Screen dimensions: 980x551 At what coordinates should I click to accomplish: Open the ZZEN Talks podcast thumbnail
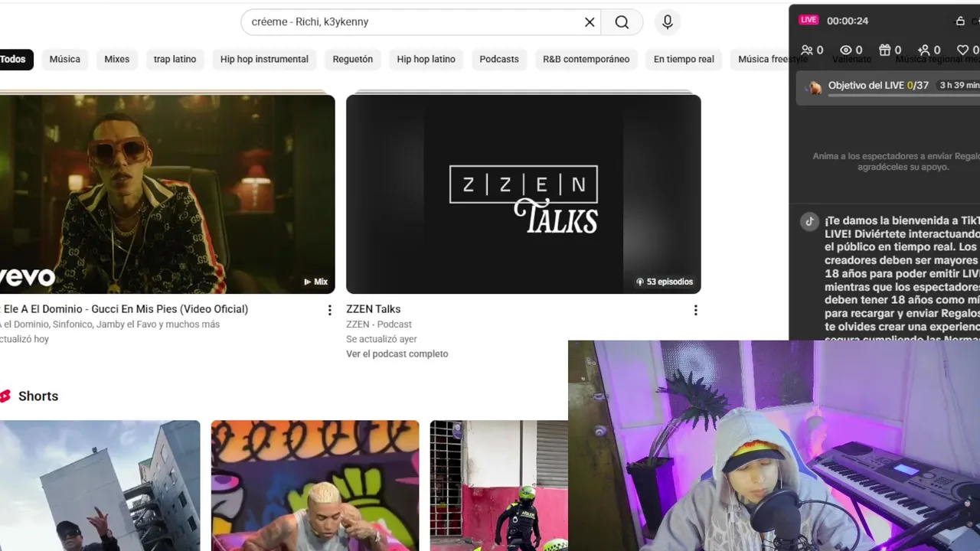pyautogui.click(x=524, y=194)
